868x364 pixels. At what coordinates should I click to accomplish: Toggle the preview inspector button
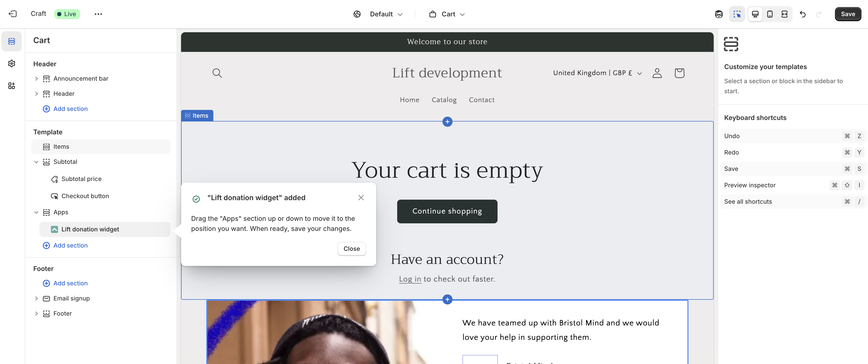pos(737,14)
